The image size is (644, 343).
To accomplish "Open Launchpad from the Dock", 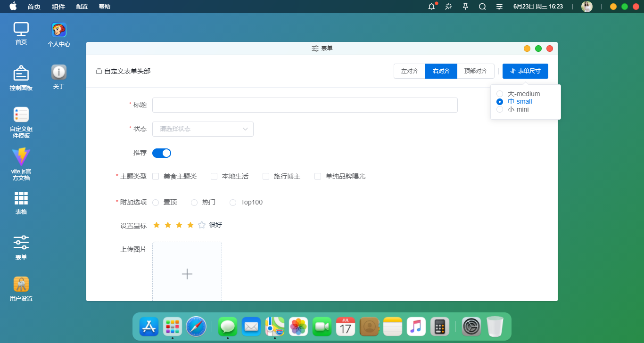I will click(172, 326).
